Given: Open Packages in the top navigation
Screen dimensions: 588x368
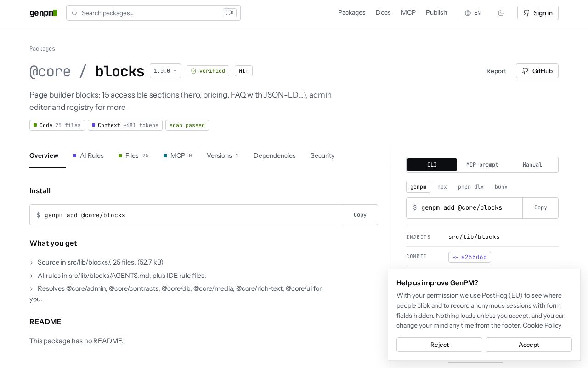Looking at the screenshot, I should [352, 13].
